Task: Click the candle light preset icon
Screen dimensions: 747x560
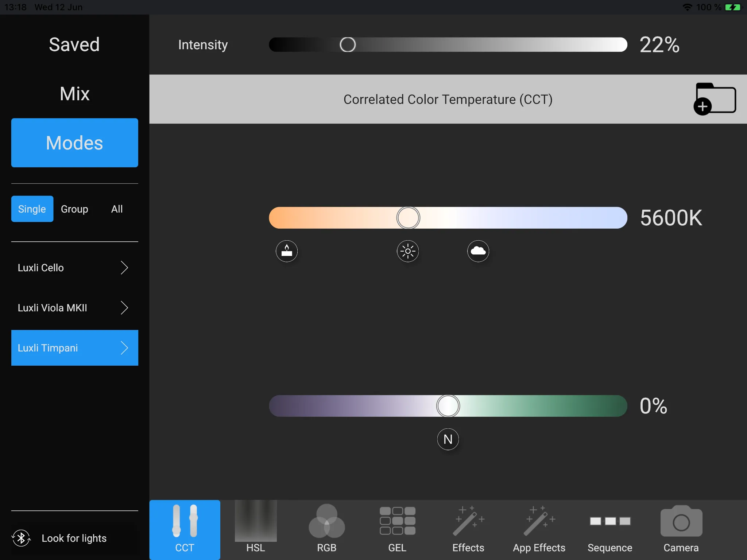Action: (x=286, y=250)
